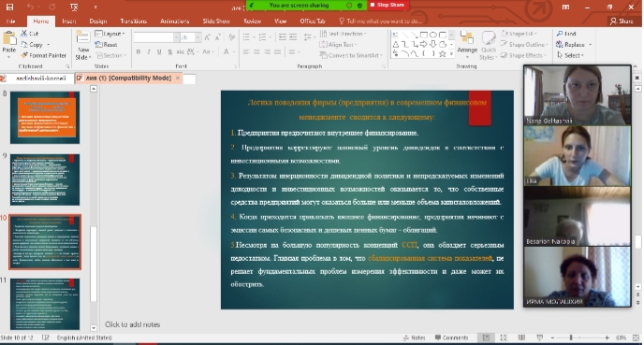Screen dimensions: 644x345
Task: Click the Undo arrow icon
Action: click(31, 7)
